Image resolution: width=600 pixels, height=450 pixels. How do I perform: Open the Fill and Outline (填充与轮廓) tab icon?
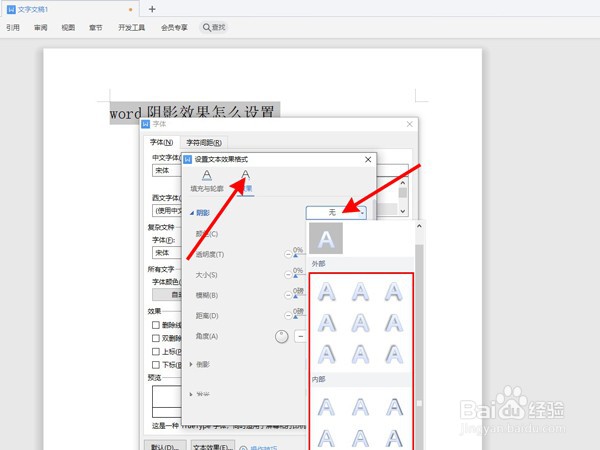[x=207, y=175]
